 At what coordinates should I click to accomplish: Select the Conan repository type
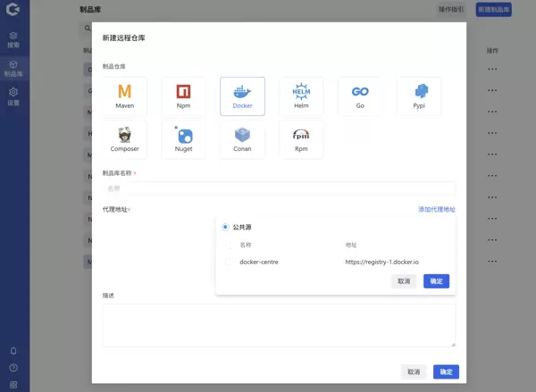(242, 138)
